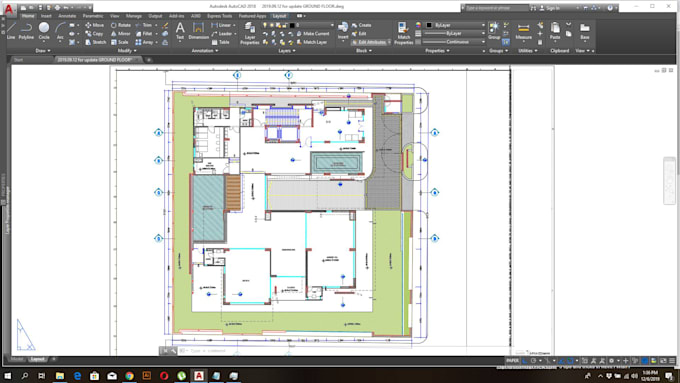Open the Insert ribbon tab
This screenshot has height=383, width=680.
click(46, 16)
